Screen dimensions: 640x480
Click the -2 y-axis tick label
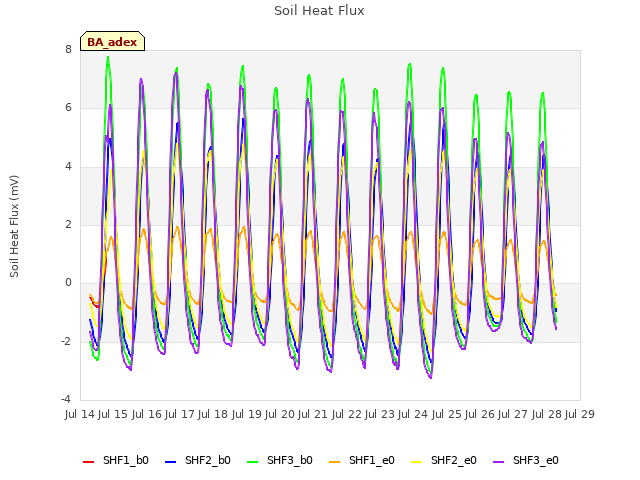pyautogui.click(x=66, y=341)
